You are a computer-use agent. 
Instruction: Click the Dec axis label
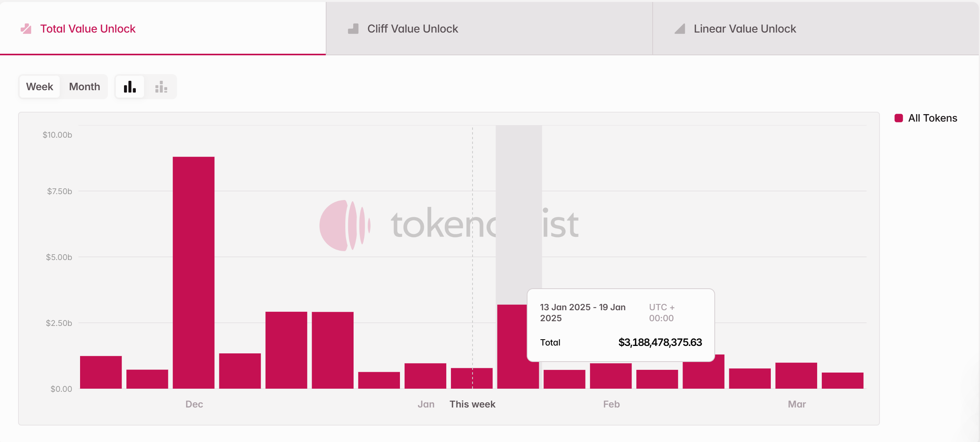pos(194,404)
